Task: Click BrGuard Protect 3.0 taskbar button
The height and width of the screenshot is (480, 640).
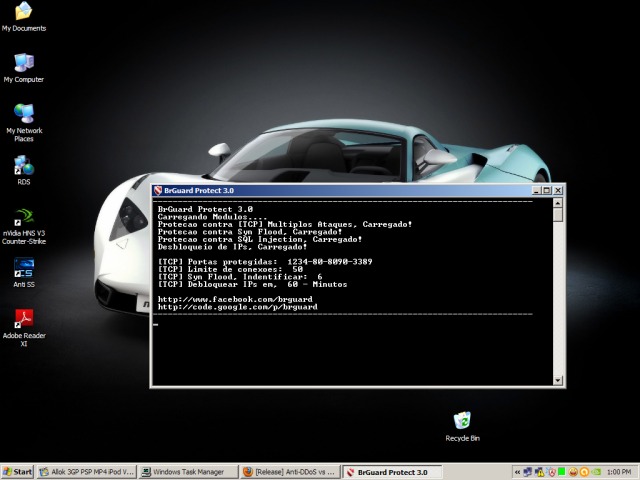Action: click(390, 471)
